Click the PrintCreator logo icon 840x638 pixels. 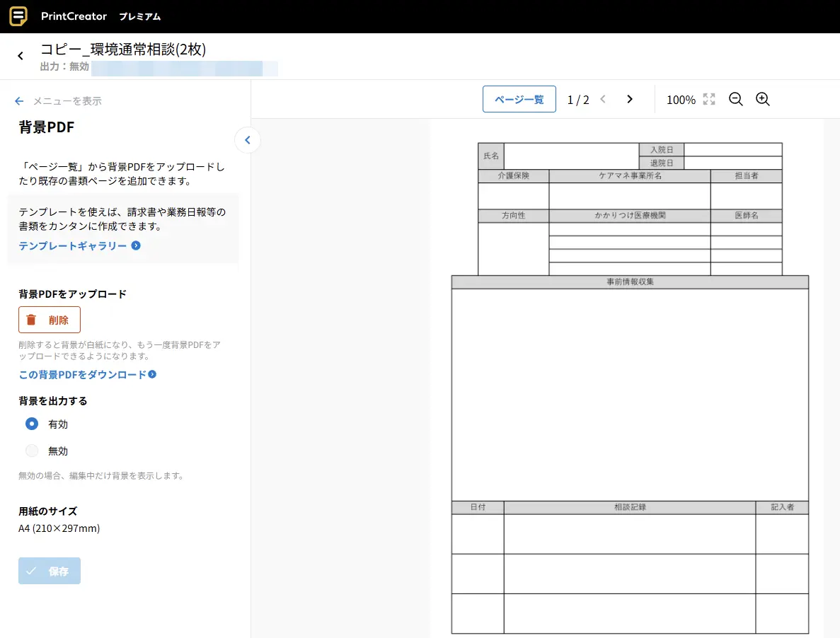coord(18,16)
